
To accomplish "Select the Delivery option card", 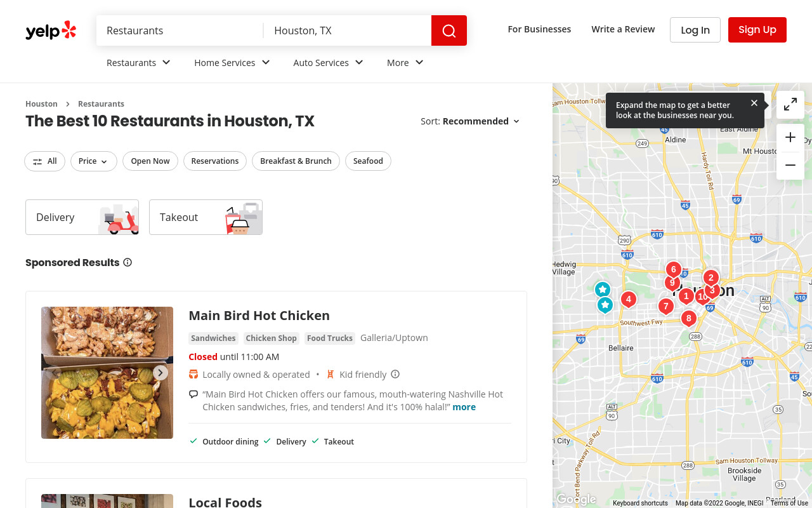I will [x=82, y=217].
